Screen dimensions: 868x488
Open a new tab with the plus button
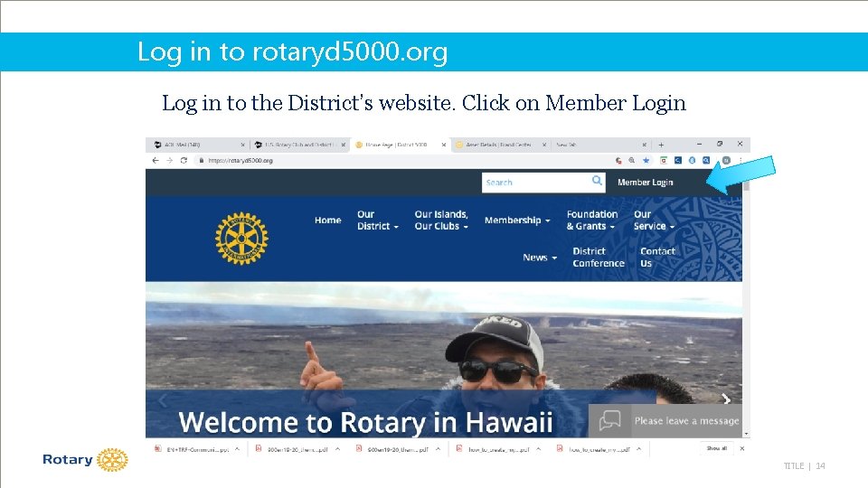(661, 145)
